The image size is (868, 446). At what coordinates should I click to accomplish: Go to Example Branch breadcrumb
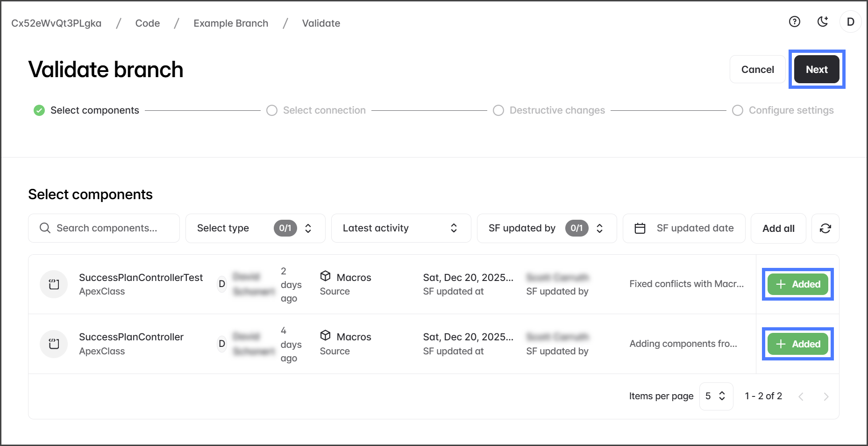(231, 23)
